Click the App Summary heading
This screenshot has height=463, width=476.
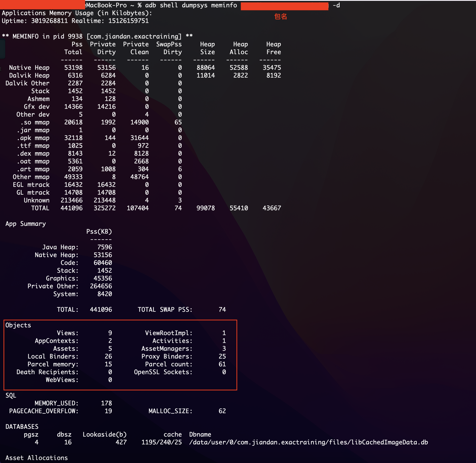[25, 224]
